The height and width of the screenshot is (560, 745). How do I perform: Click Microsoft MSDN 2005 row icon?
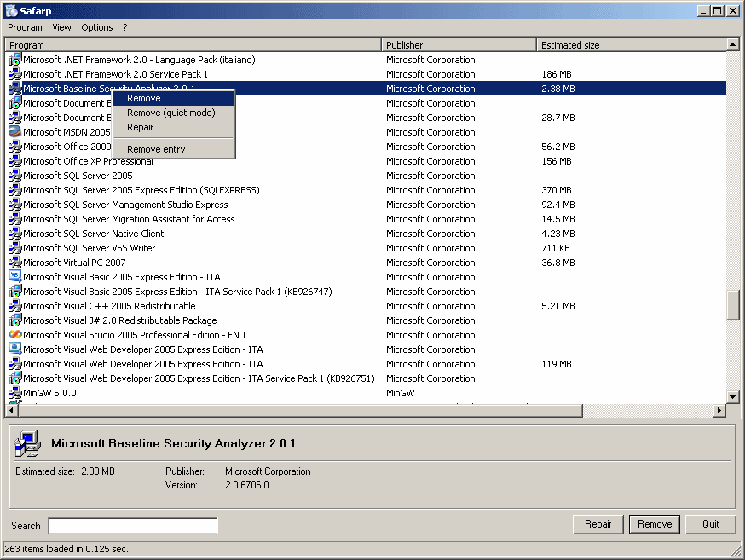coord(15,131)
